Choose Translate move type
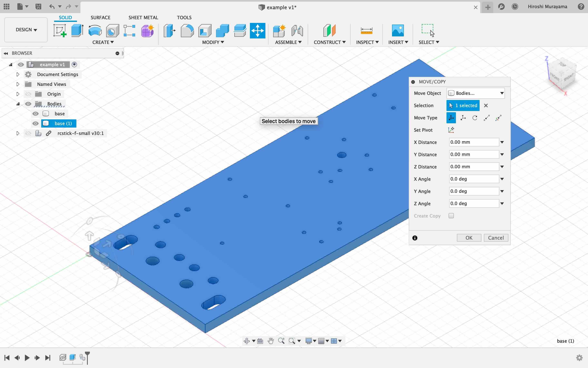This screenshot has height=368, width=588. coord(463,118)
